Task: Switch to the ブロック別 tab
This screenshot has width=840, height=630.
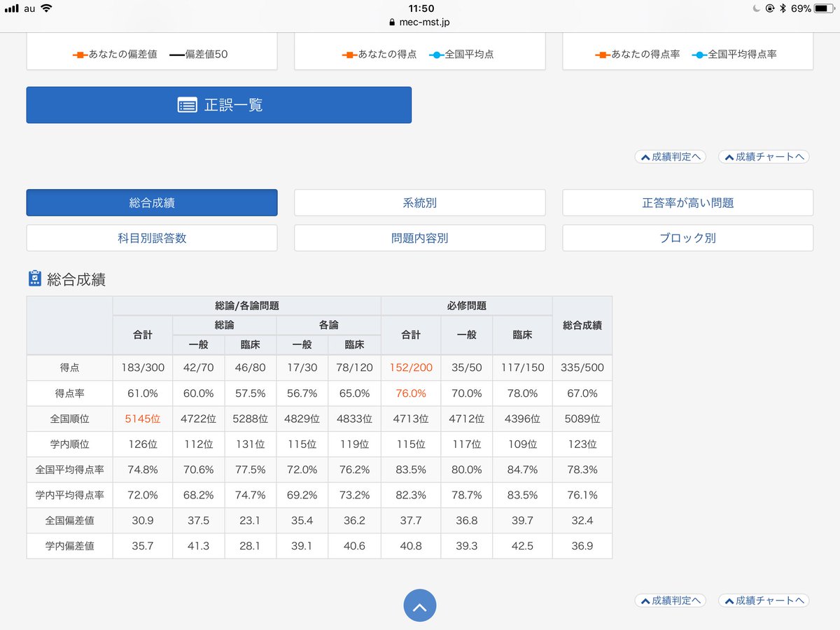Action: pyautogui.click(x=687, y=238)
